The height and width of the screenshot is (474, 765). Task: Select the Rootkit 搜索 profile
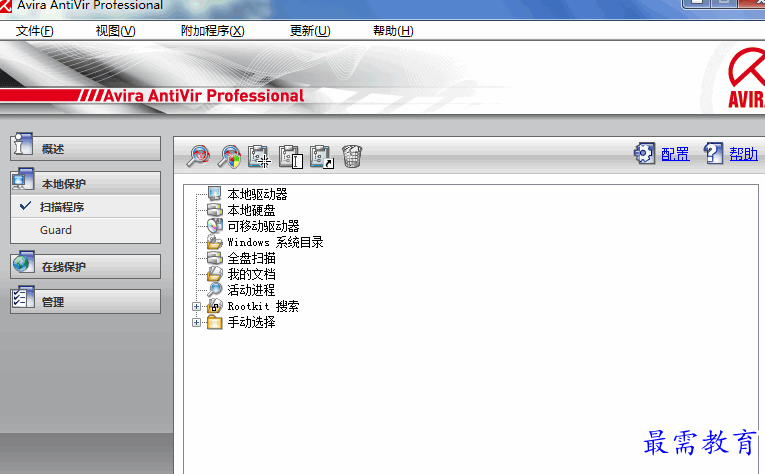tap(263, 306)
